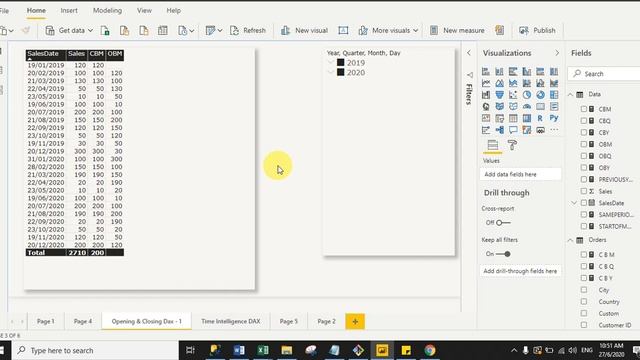
Task: Open the Format paint-roller pane
Action: click(x=512, y=145)
